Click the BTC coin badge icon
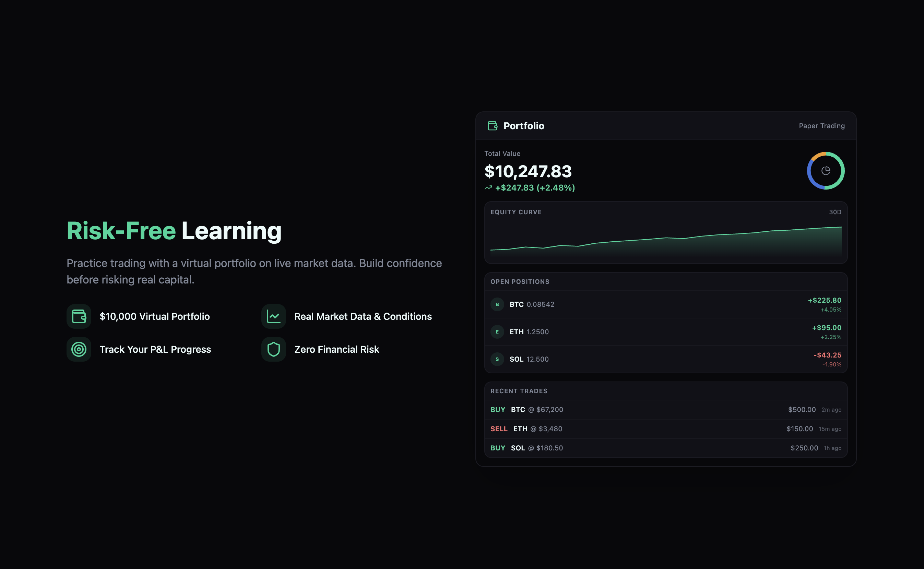 497,304
